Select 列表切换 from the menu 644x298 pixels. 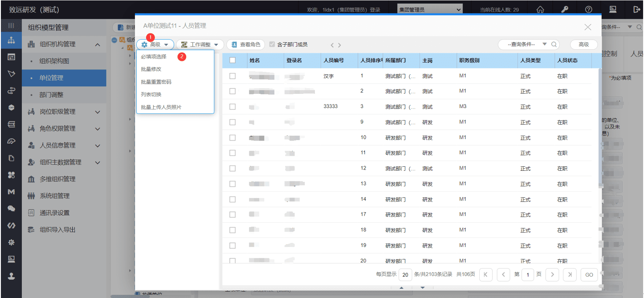[151, 95]
